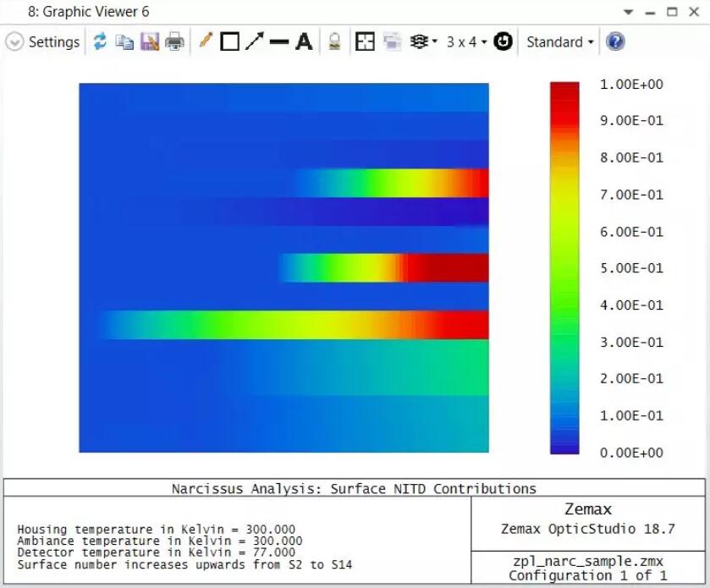Toggle the active cursor crosshair icon
The image size is (710, 588).
point(365,41)
